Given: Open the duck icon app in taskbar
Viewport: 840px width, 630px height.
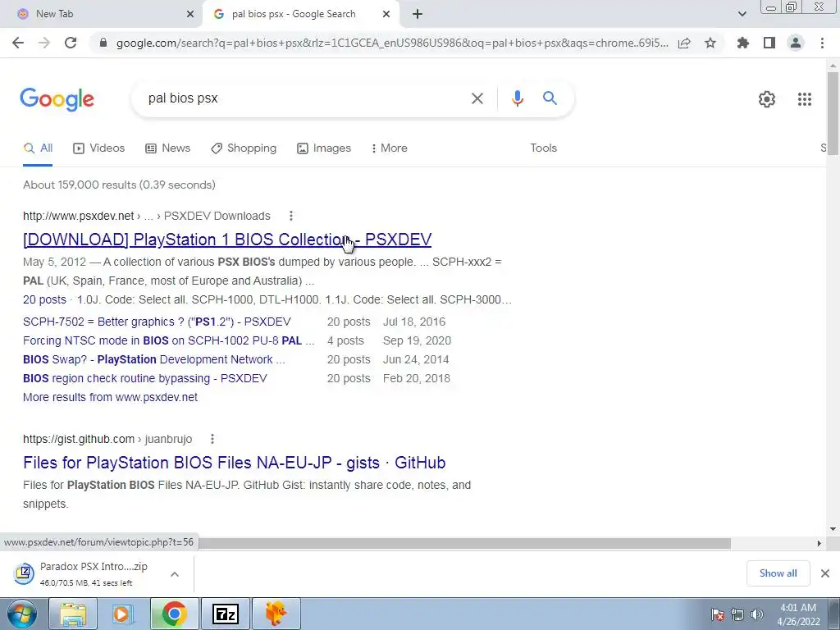Looking at the screenshot, I should coord(276,614).
